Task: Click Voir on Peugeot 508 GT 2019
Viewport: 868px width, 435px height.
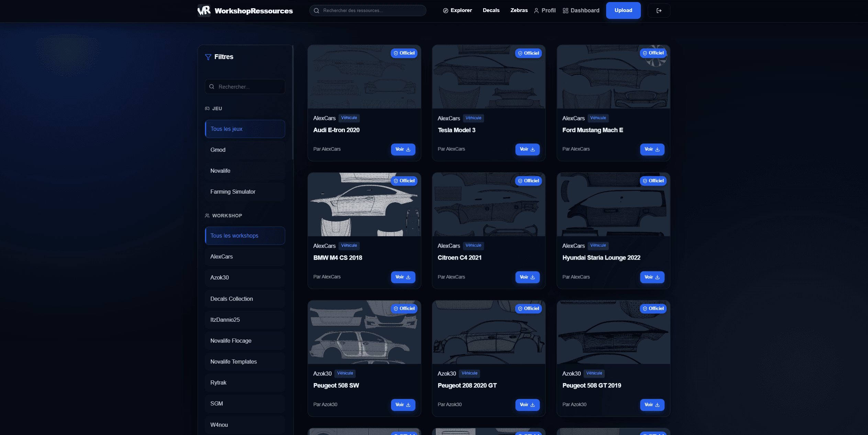Action: (652, 405)
